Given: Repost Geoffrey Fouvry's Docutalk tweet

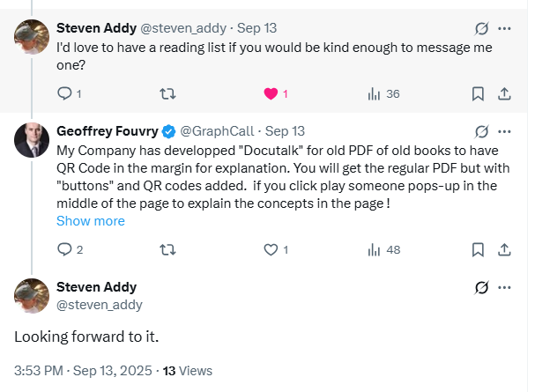Looking at the screenshot, I should (x=166, y=249).
